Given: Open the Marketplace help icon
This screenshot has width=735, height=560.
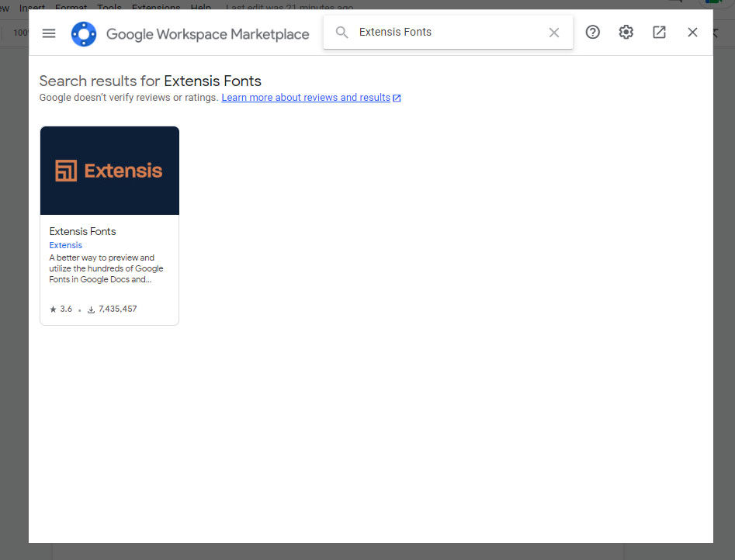Looking at the screenshot, I should coord(592,33).
